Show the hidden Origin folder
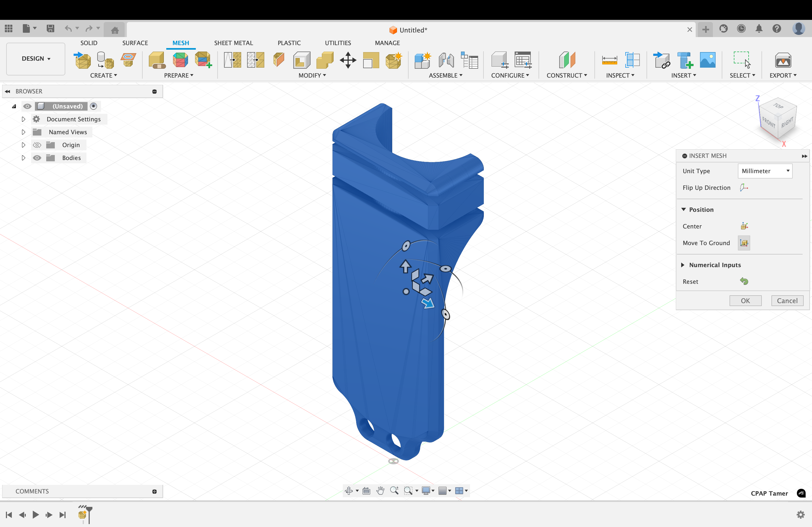 [x=37, y=145]
